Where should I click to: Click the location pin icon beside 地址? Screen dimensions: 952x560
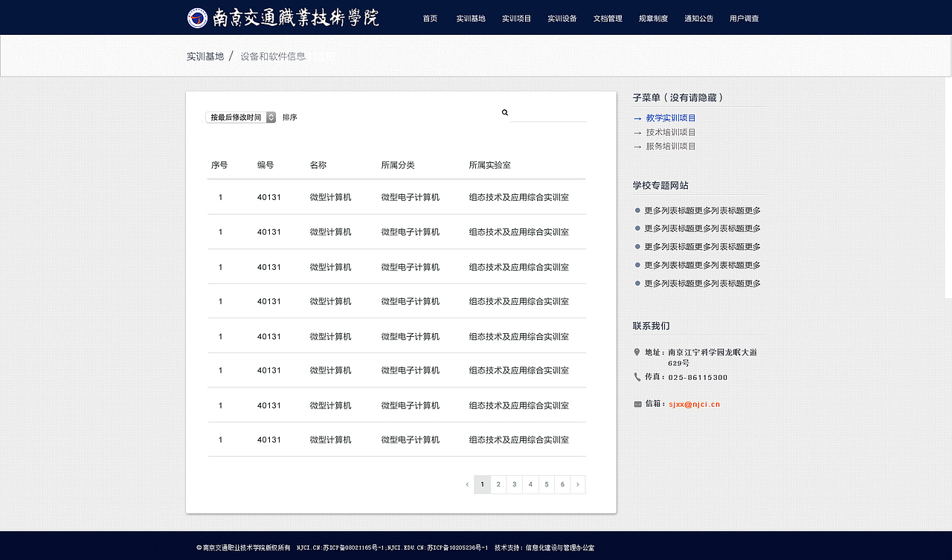pos(637,352)
